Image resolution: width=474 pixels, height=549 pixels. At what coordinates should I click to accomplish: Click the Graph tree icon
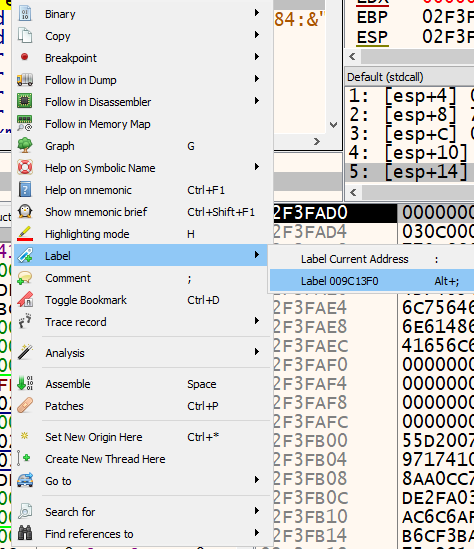pyautogui.click(x=25, y=145)
